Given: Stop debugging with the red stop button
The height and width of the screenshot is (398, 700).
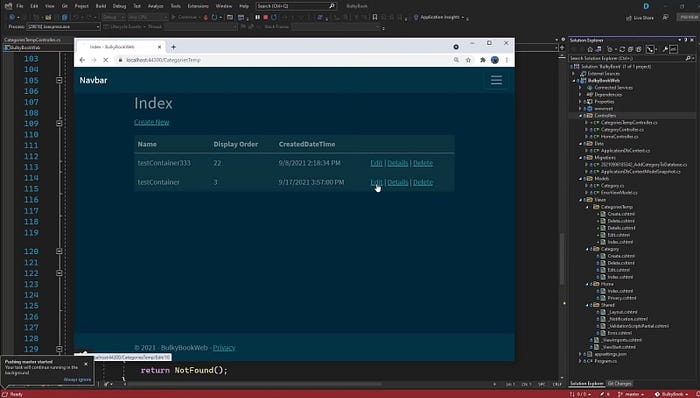Looking at the screenshot, I should pyautogui.click(x=266, y=17).
